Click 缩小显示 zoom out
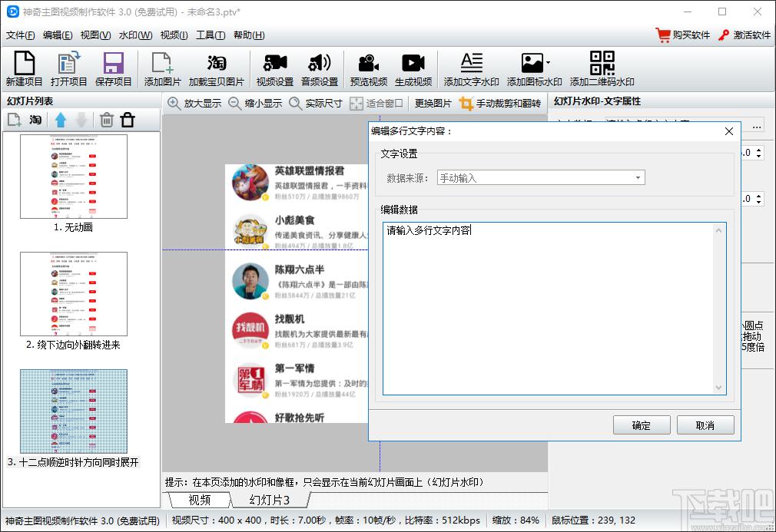This screenshot has height=532, width=776. point(255,104)
